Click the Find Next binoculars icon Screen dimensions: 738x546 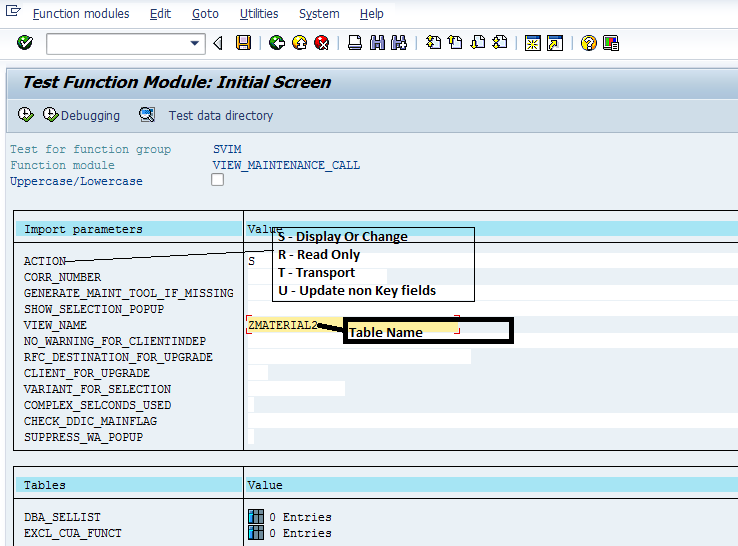pyautogui.click(x=399, y=43)
